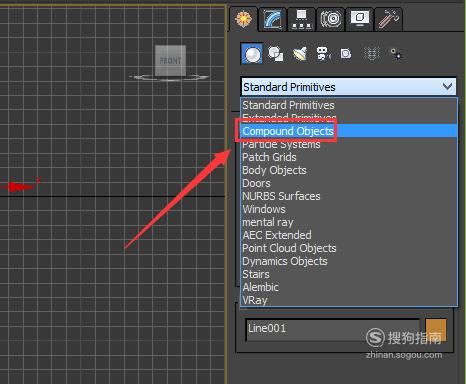Open the Display panel tab
Image resolution: width=466 pixels, height=384 pixels.
coord(359,19)
